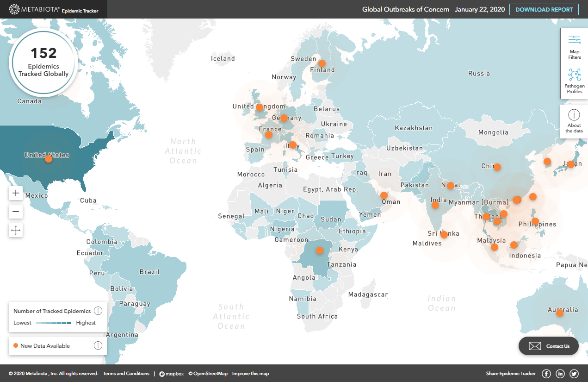Image resolution: width=588 pixels, height=382 pixels.
Task: Select the Malaysia outbreak marker
Action: [x=495, y=247]
